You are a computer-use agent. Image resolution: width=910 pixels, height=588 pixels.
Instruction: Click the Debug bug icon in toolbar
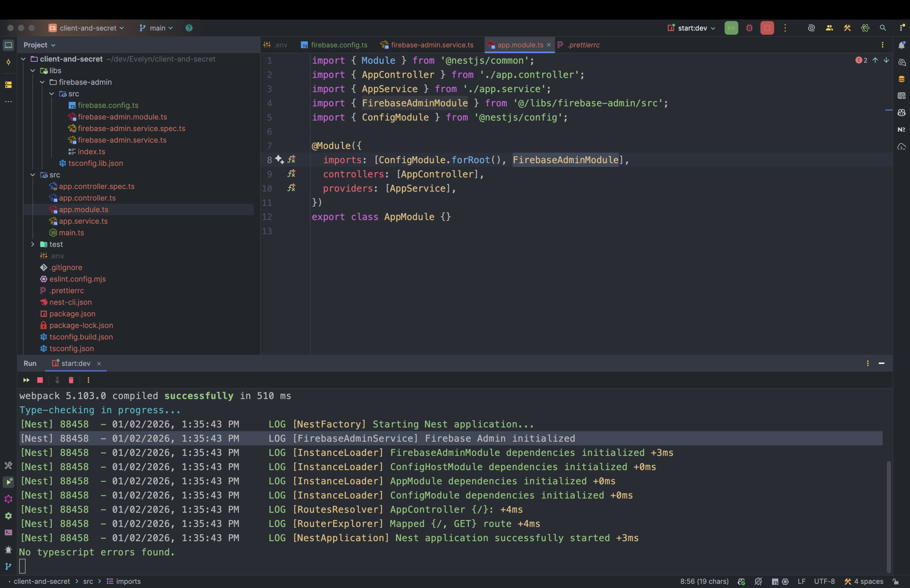click(749, 28)
